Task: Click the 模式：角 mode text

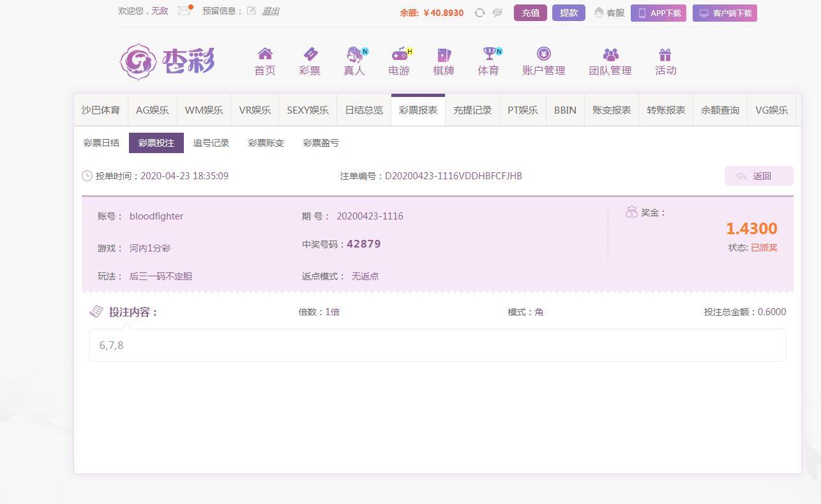Action: coord(525,312)
